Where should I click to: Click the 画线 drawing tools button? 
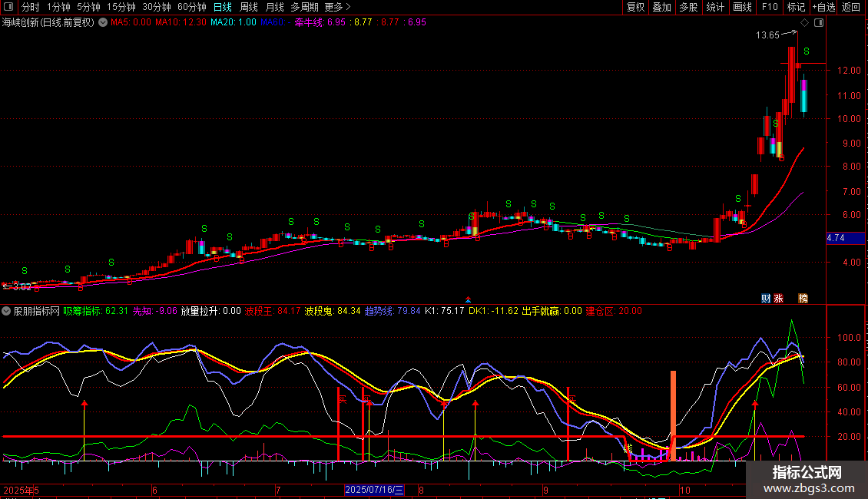point(742,7)
